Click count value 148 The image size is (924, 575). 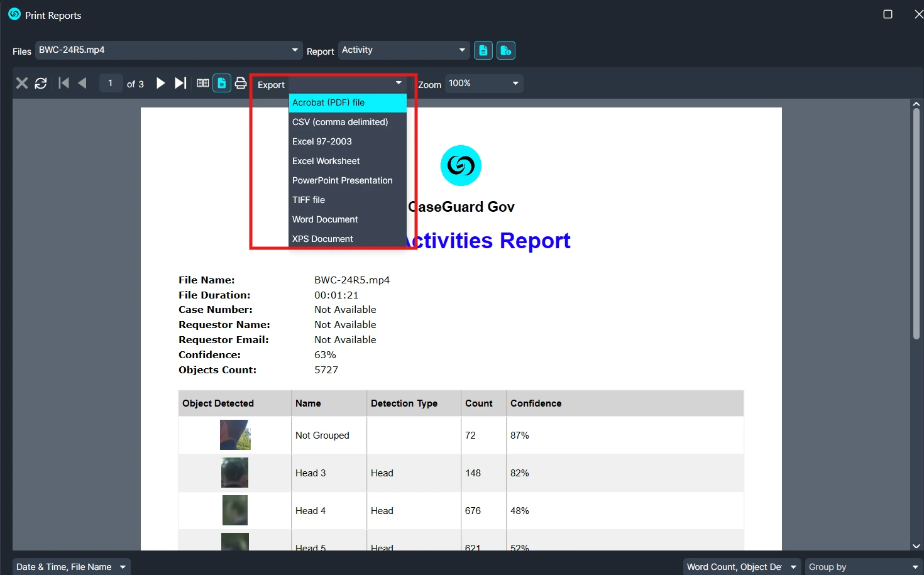tap(473, 473)
